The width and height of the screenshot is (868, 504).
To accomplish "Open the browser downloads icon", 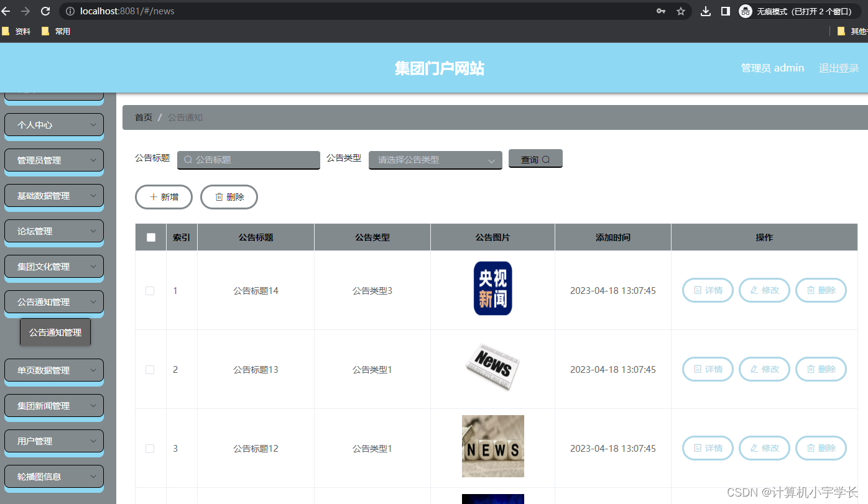I will click(x=706, y=11).
